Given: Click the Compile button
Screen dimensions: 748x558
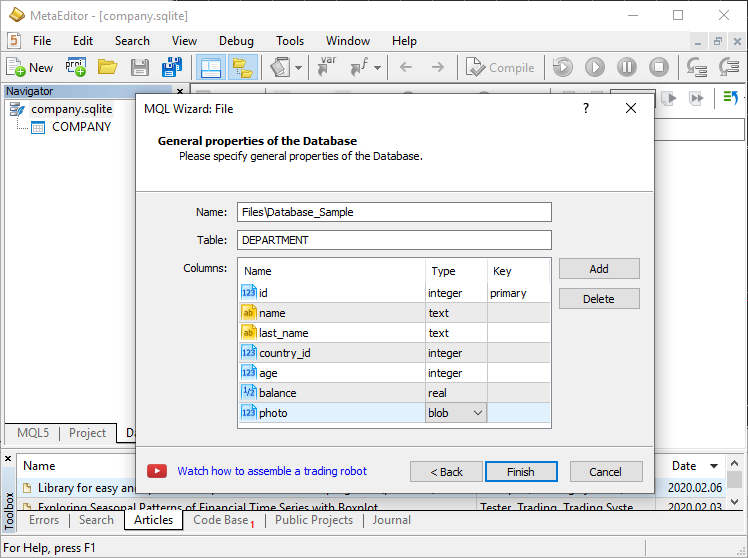Looking at the screenshot, I should 500,67.
